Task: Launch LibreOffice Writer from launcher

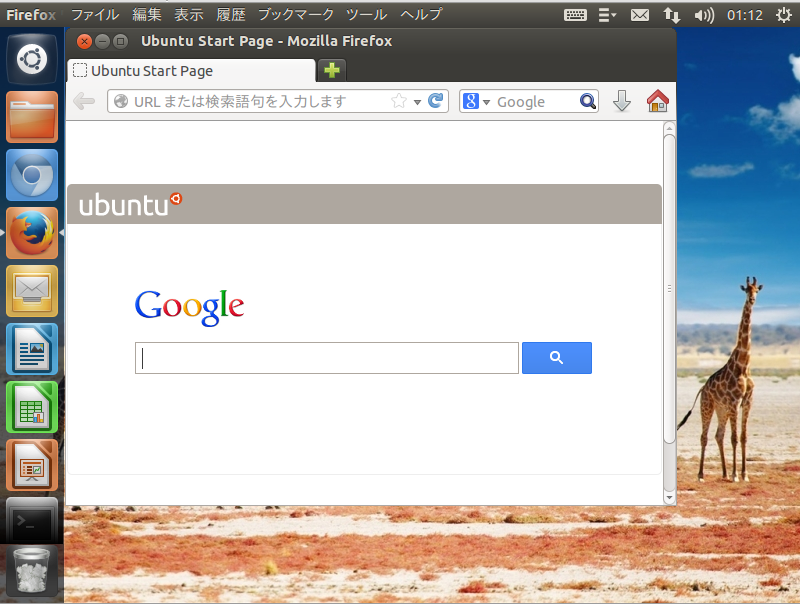Action: click(x=32, y=349)
